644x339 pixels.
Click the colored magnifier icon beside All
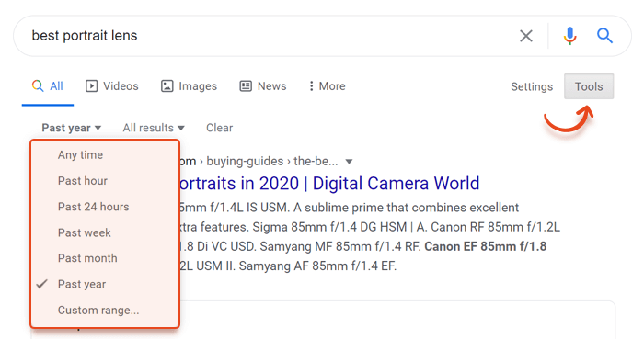pos(38,85)
